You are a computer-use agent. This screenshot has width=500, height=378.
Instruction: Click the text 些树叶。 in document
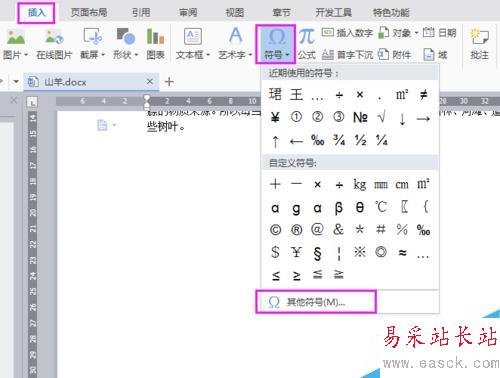pos(166,127)
